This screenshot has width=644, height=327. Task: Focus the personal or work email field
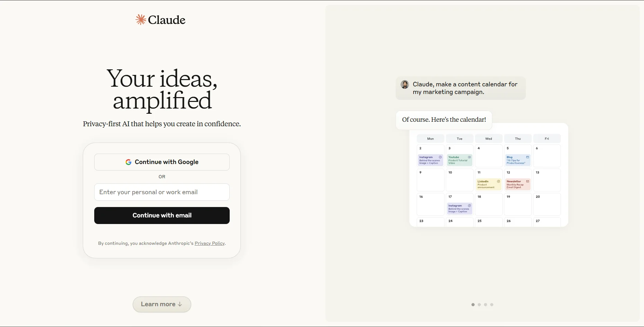162,192
